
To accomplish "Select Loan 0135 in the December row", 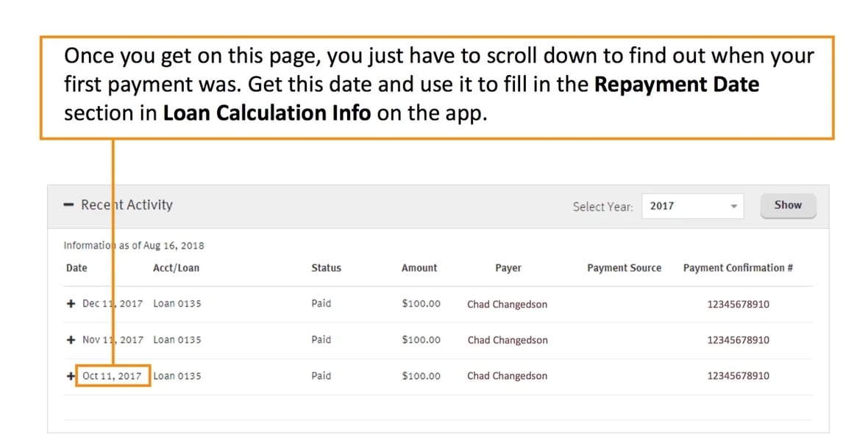I will [x=177, y=304].
